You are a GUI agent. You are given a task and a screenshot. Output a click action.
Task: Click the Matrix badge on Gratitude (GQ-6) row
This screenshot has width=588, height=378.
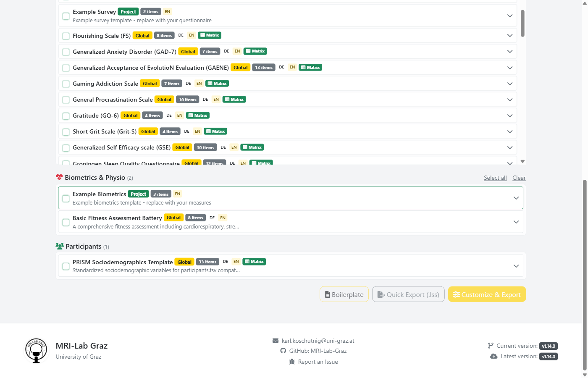198,115
